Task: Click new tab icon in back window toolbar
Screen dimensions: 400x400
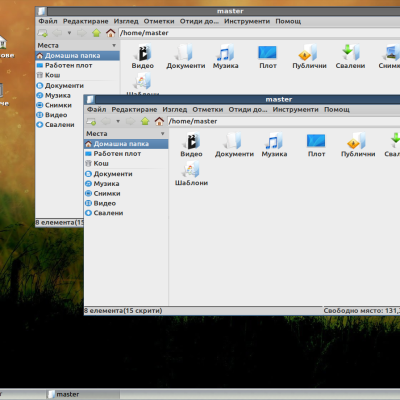Action: 42,33
